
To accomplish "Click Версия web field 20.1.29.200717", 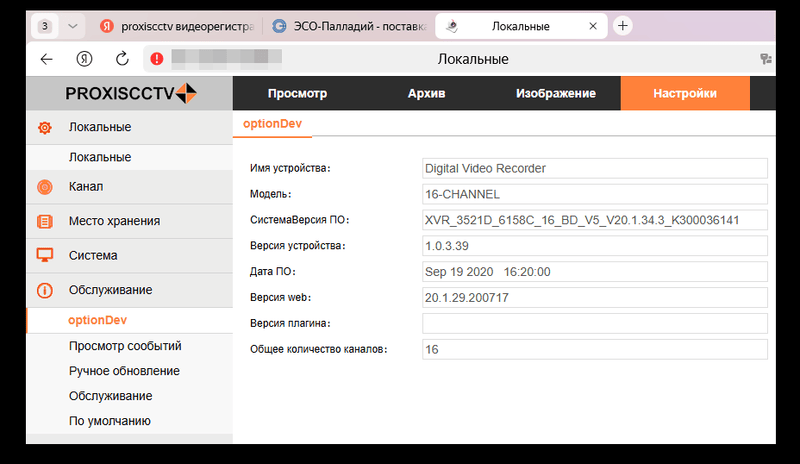I will (595, 298).
